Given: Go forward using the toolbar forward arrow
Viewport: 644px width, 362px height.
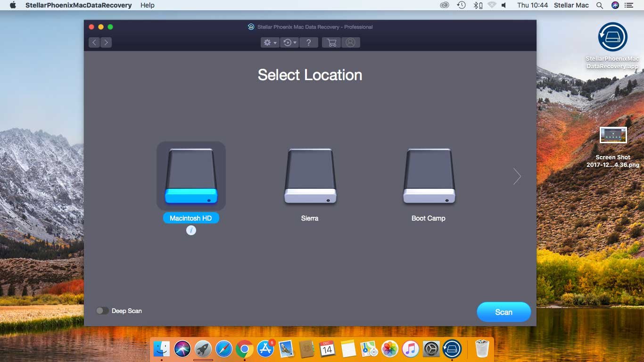Looking at the screenshot, I should 106,42.
